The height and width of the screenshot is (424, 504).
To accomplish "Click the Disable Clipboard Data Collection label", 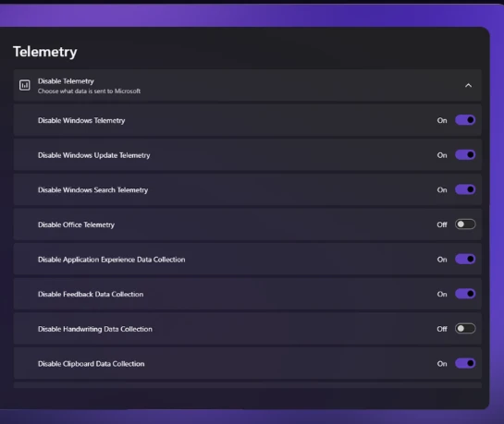I will [92, 364].
